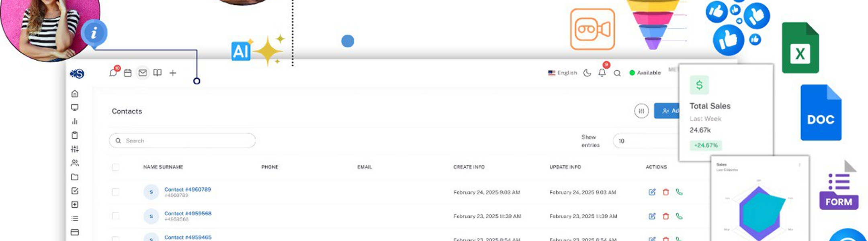
Task: Click the CRM logo in the sidebar
Action: pos(77,74)
